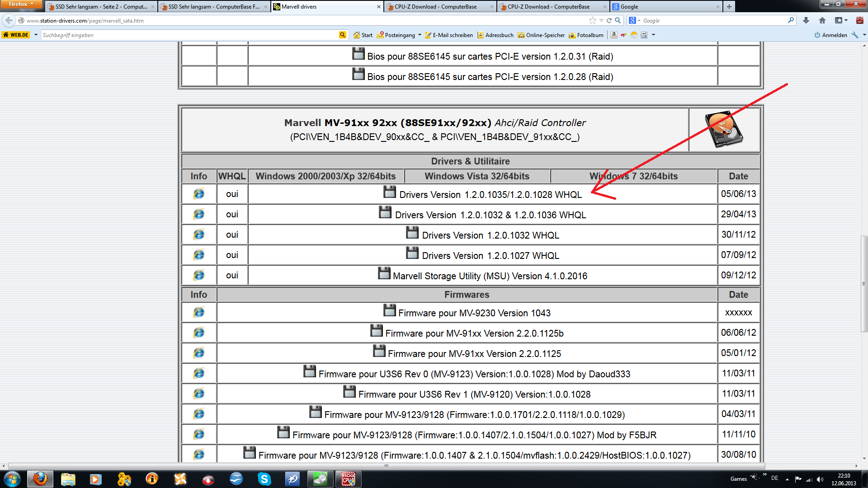Open Drivers Version 1.2.0.1027 WHQL link
The image size is (868, 488).
tap(490, 255)
